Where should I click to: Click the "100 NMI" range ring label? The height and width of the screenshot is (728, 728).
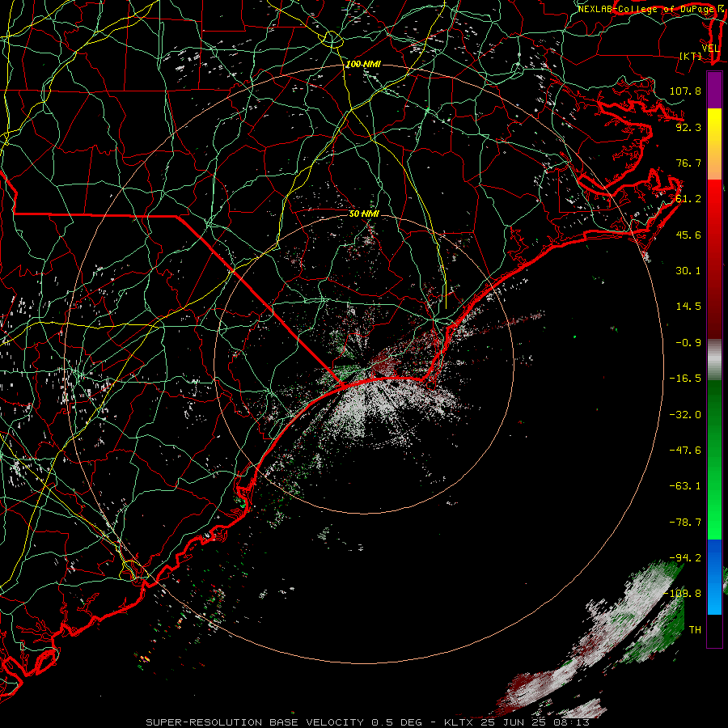(x=363, y=64)
